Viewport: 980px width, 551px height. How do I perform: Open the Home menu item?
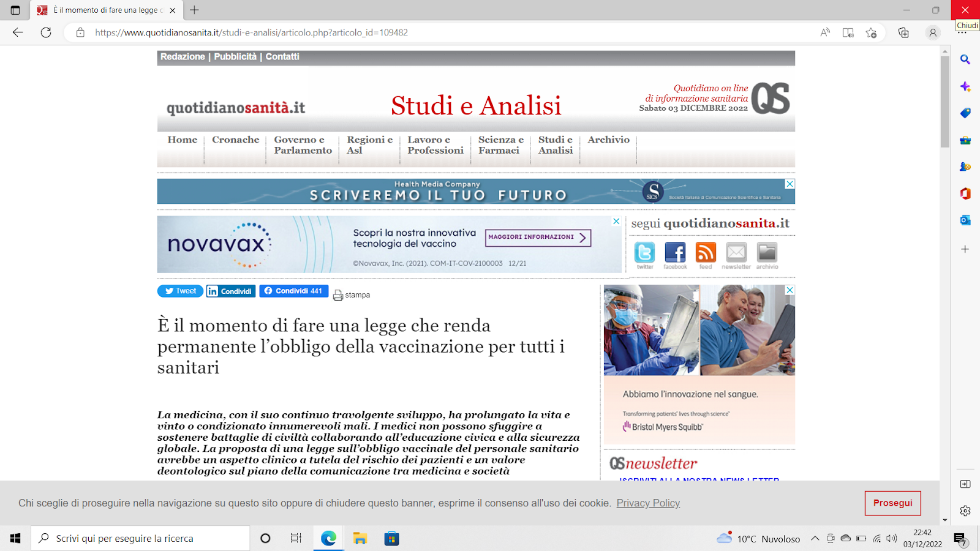(183, 140)
